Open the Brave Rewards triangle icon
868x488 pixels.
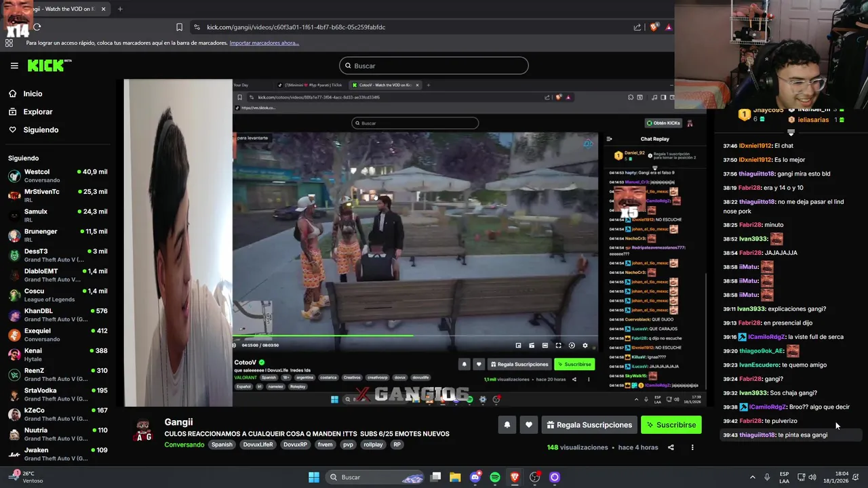[x=669, y=27]
